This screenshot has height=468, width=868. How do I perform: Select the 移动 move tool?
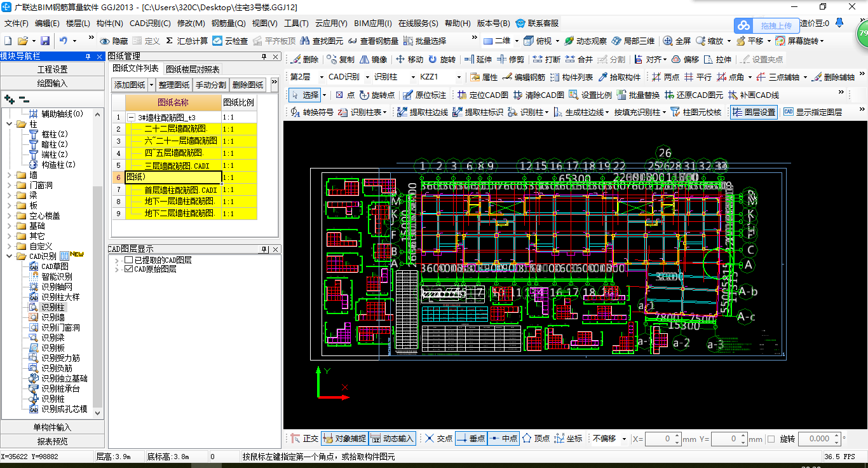pos(409,59)
